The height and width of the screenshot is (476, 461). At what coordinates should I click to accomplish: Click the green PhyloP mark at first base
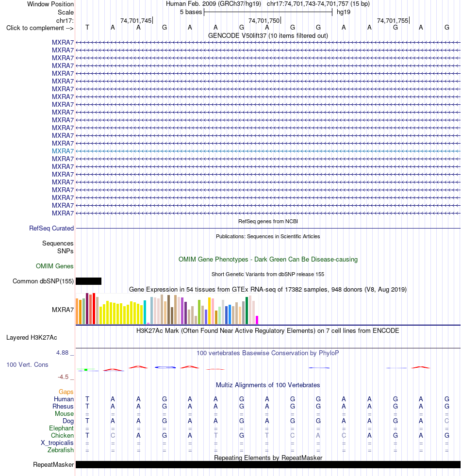(x=86, y=370)
